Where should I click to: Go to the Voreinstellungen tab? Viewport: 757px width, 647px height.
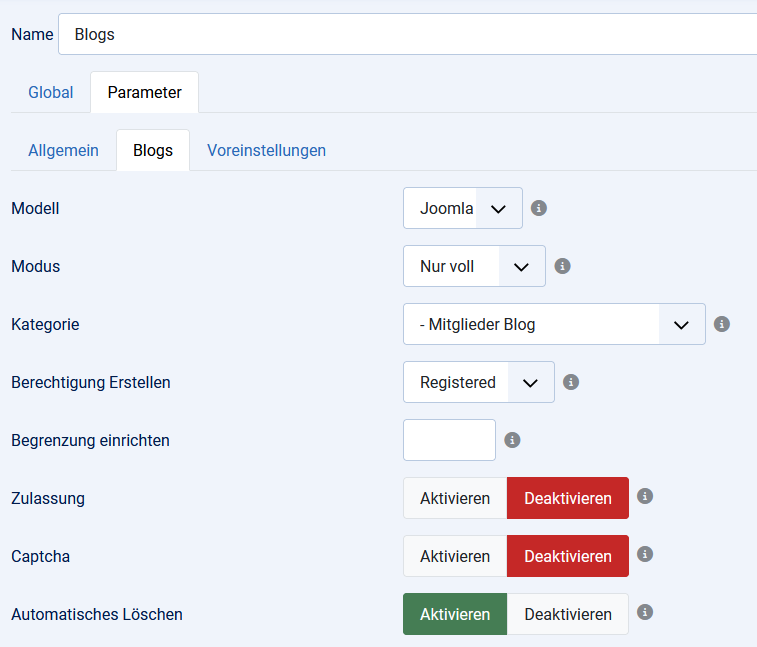266,151
